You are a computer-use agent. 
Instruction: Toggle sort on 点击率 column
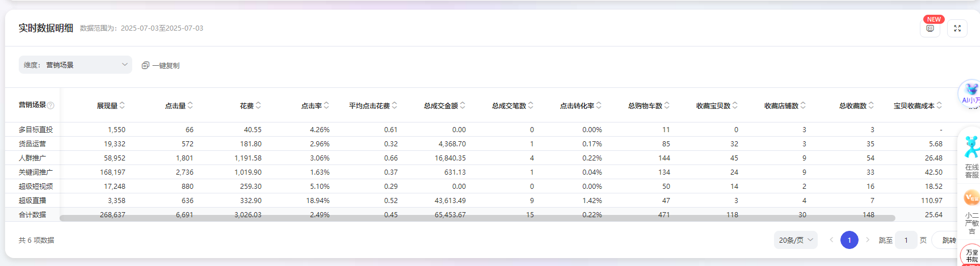click(326, 105)
